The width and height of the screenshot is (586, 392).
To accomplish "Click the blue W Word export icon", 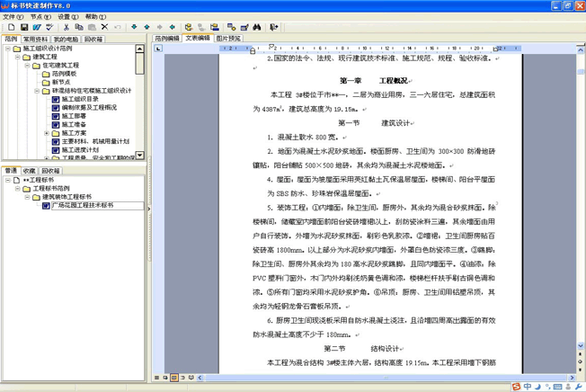I will click(37, 27).
